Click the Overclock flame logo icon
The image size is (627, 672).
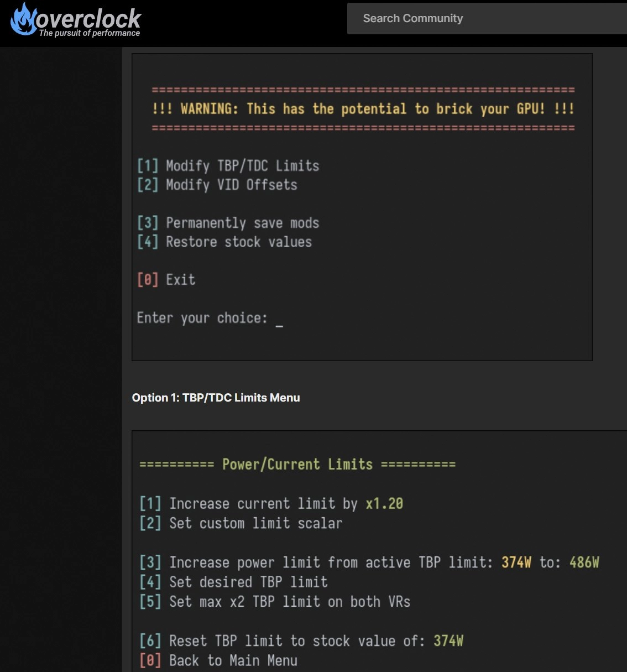point(23,19)
